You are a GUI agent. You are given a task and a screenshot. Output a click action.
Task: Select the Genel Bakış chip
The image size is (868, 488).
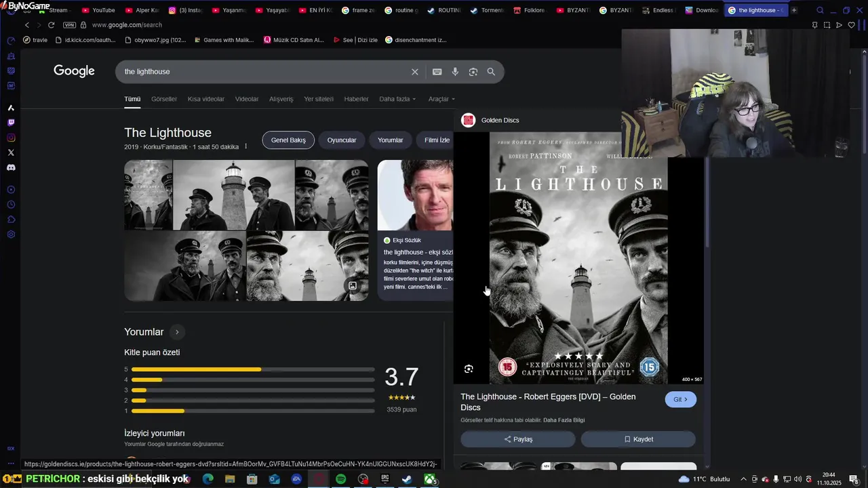pyautogui.click(x=288, y=140)
